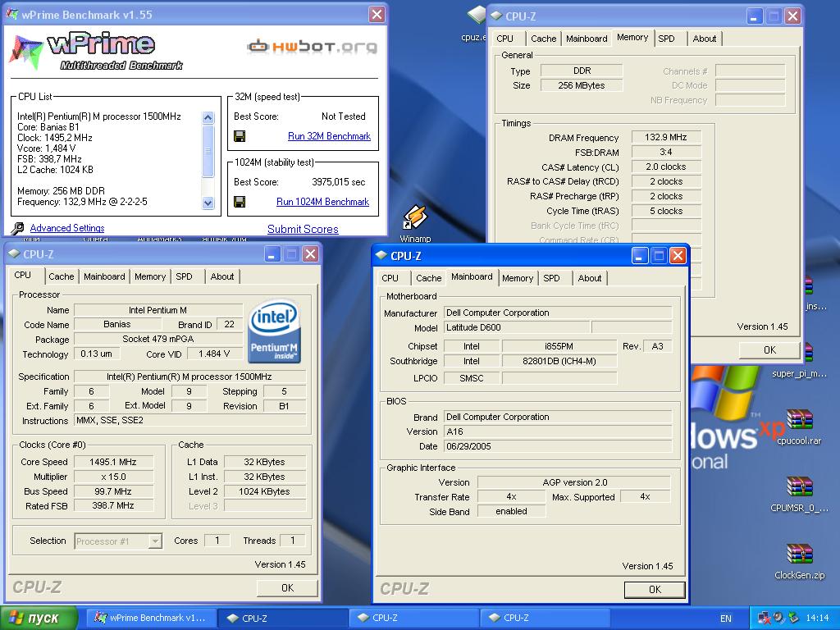
Task: Click the Intel Pentium M logo
Action: click(274, 332)
